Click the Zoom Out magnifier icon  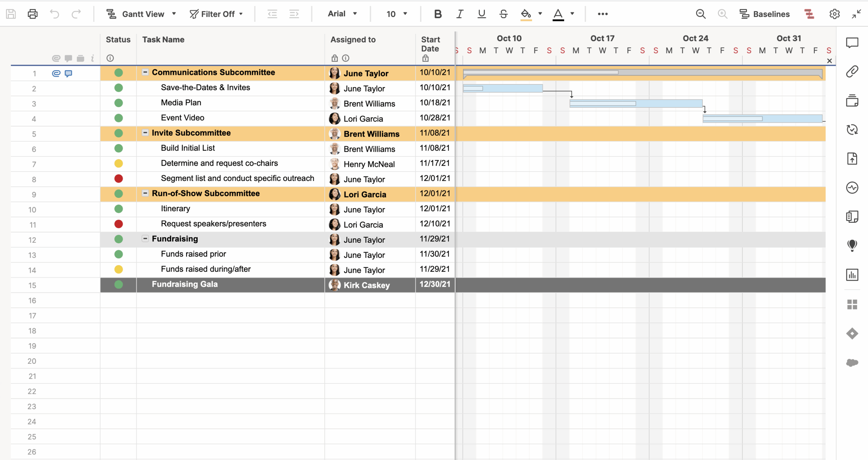click(701, 14)
